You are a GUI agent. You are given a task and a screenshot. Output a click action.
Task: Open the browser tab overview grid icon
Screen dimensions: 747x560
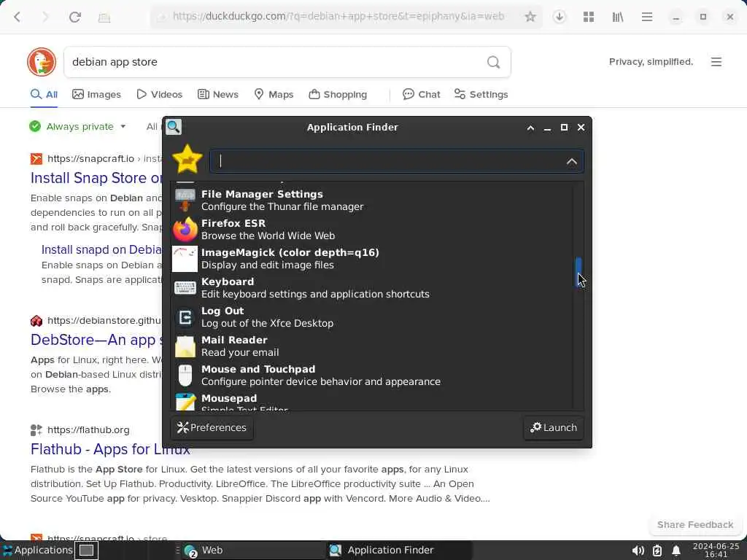[589, 17]
